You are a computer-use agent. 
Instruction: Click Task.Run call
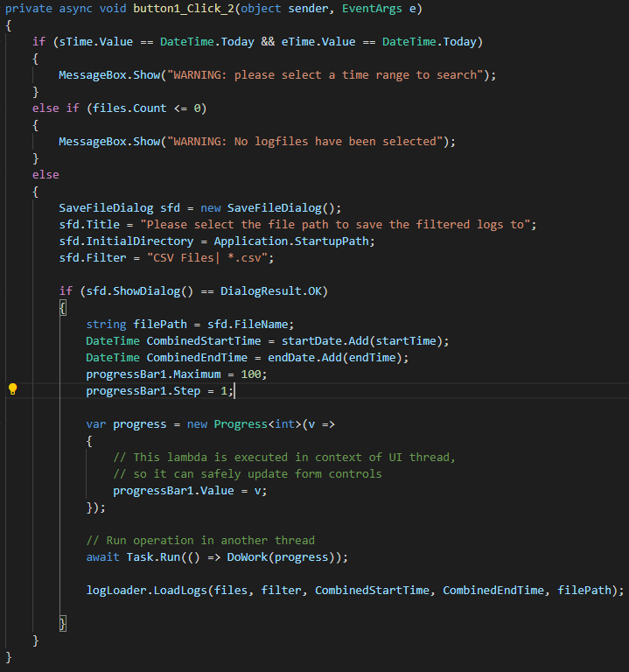click(153, 556)
